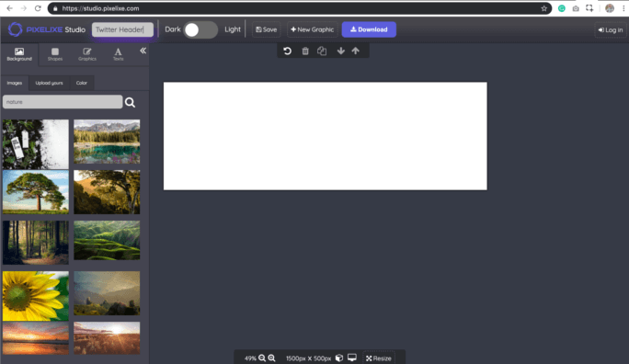
Task: Bring layer forward with up arrow
Action: (355, 51)
